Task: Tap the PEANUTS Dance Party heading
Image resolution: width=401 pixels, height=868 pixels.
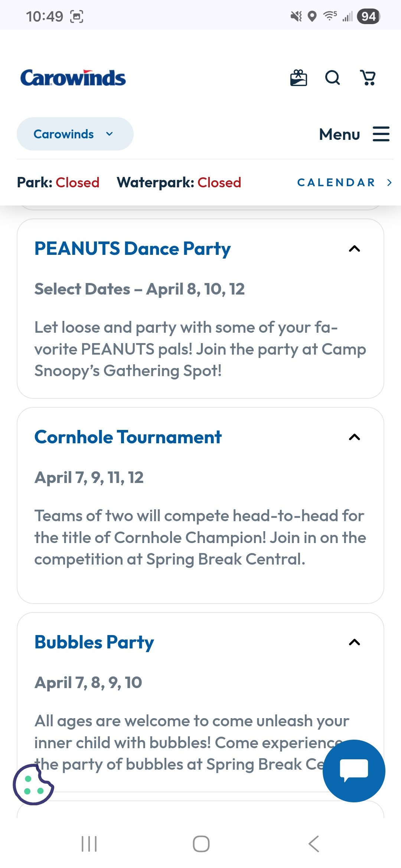Action: [x=133, y=249]
